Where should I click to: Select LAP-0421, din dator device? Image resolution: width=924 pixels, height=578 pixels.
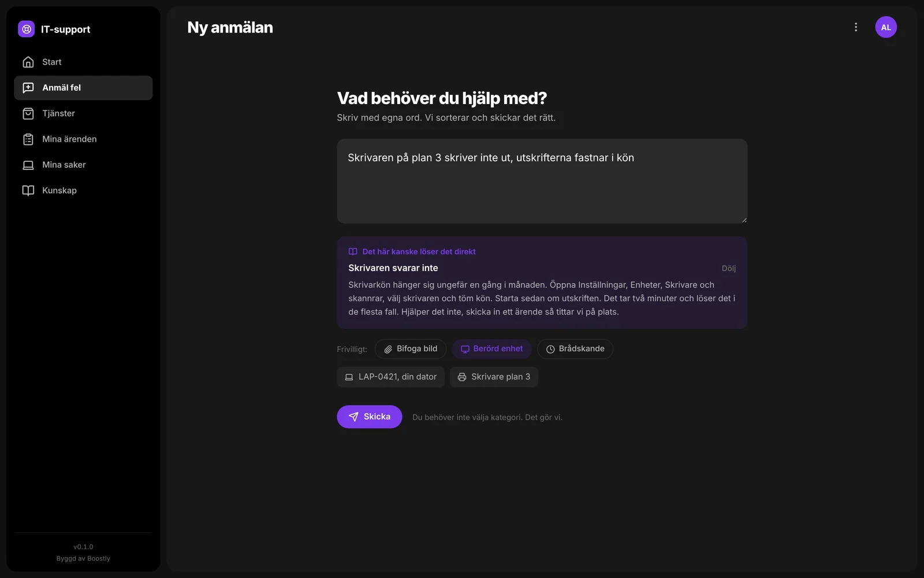391,377
